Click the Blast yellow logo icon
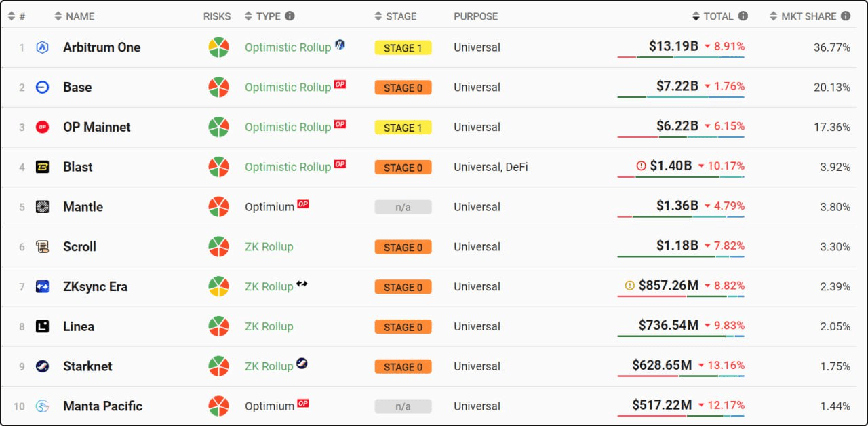This screenshot has width=868, height=426. tap(42, 167)
